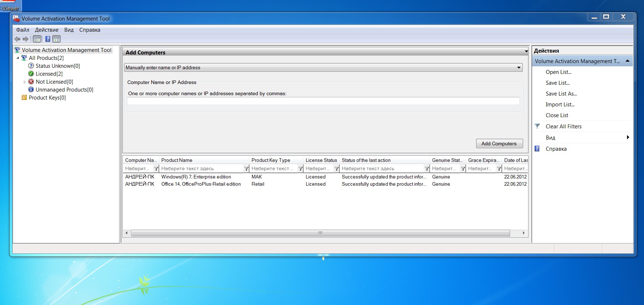
Task: Click the computer names or IP input field
Action: (323, 101)
